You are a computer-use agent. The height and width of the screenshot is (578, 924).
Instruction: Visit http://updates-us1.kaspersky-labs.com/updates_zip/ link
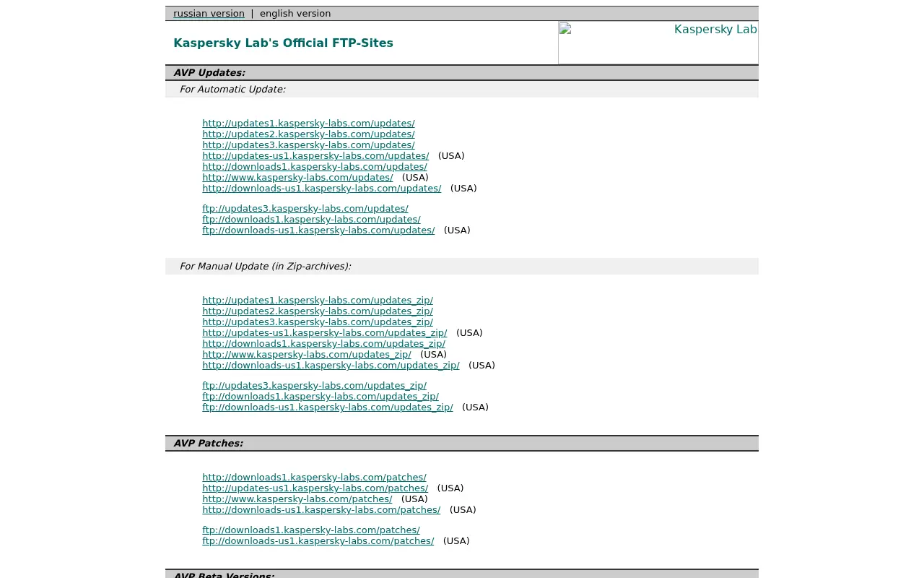point(325,333)
